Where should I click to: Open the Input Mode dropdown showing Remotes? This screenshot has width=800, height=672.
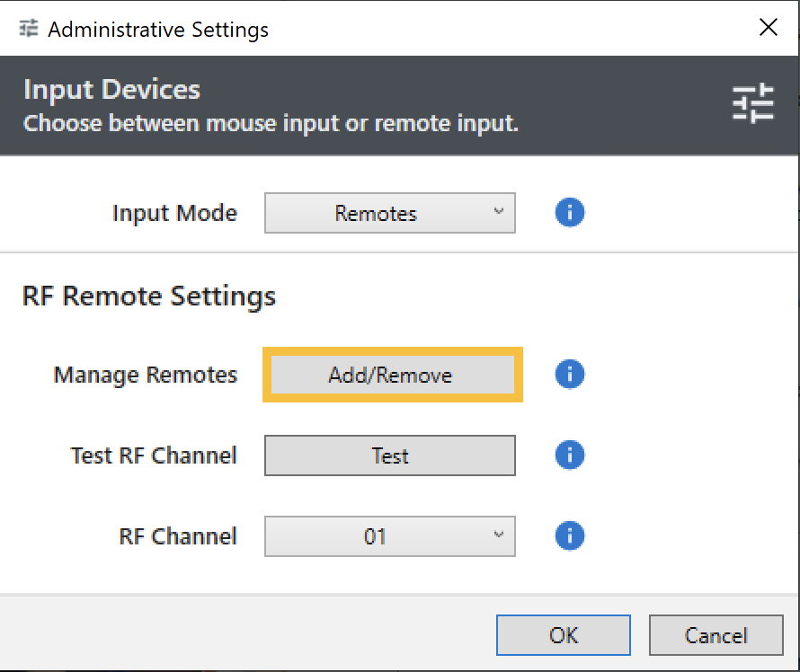389,214
